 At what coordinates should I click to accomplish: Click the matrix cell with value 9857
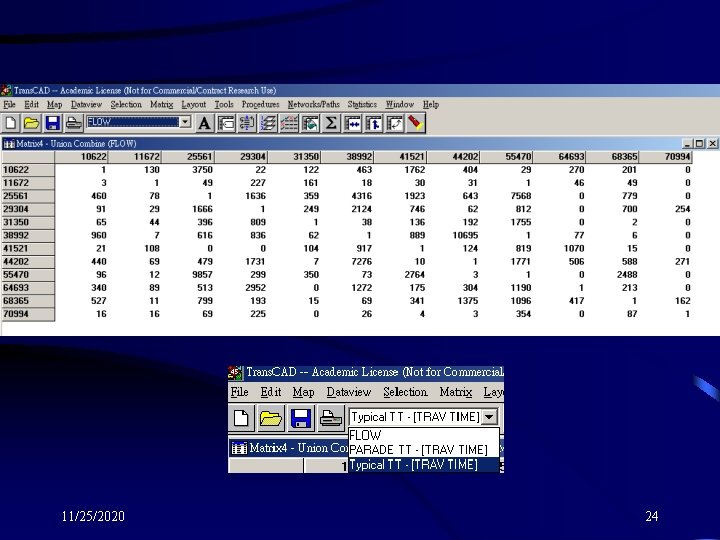tap(202, 275)
